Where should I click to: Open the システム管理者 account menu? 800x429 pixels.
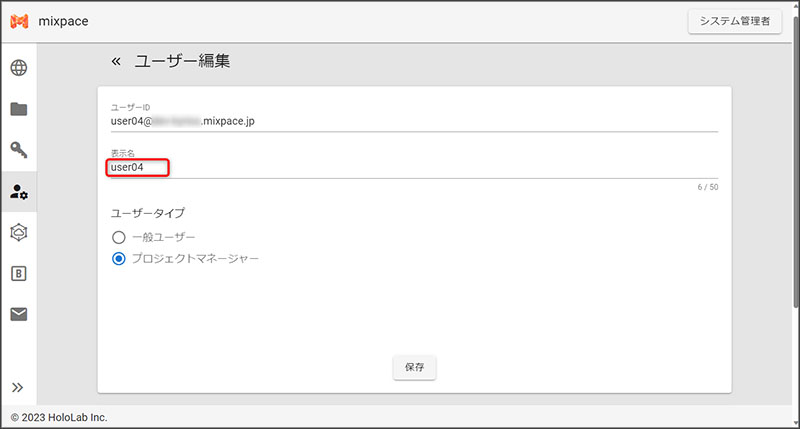[x=734, y=21]
